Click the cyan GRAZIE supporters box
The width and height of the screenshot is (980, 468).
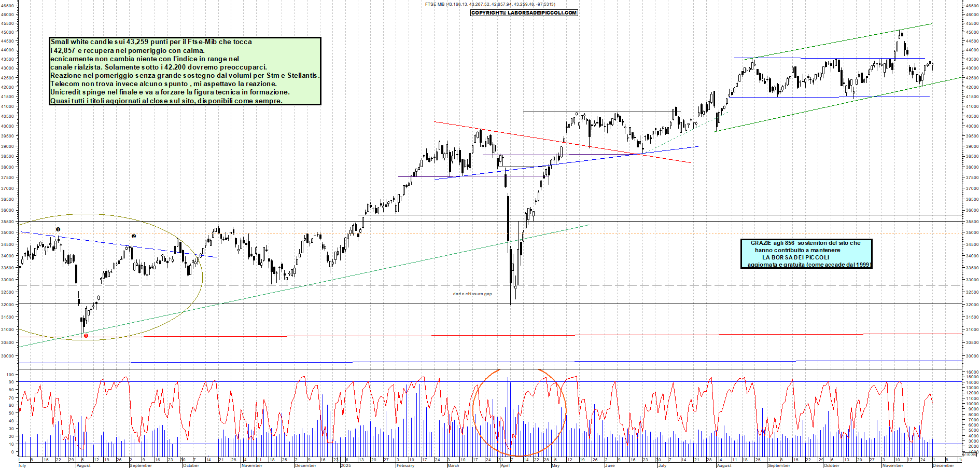tap(806, 254)
